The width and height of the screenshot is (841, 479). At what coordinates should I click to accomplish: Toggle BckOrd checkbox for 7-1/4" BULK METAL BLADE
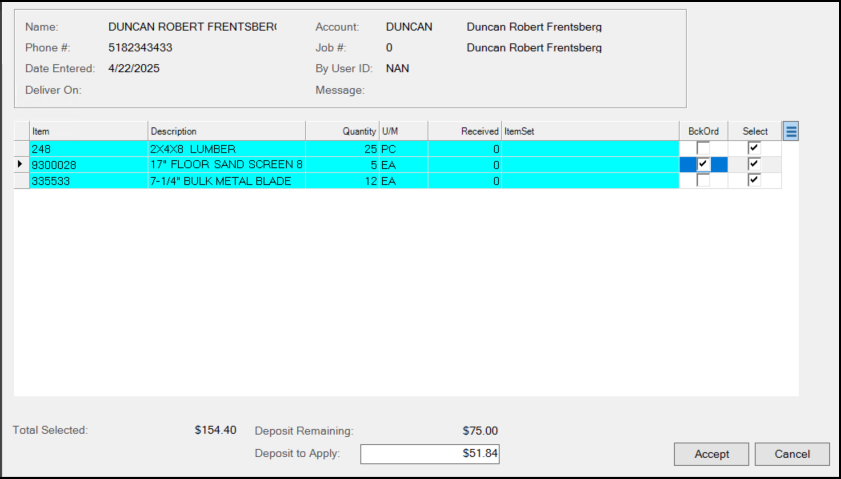(x=703, y=181)
